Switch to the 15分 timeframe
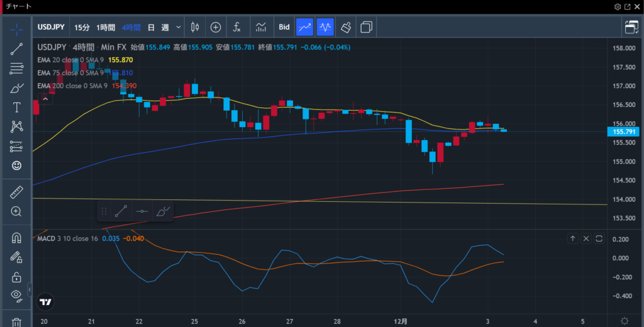The width and height of the screenshot is (644, 327). (x=82, y=27)
